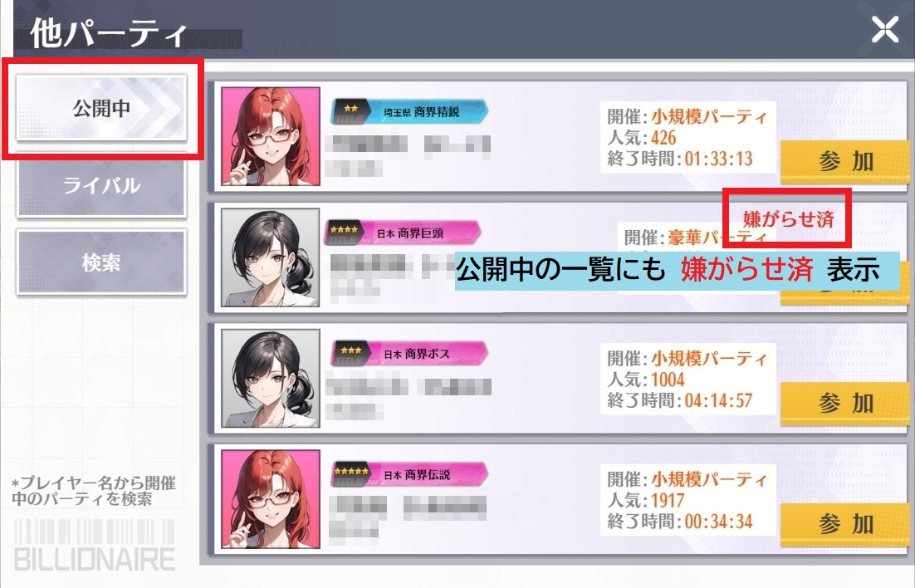Switch to the ライバル tab
The image size is (915, 588).
pyautogui.click(x=101, y=186)
